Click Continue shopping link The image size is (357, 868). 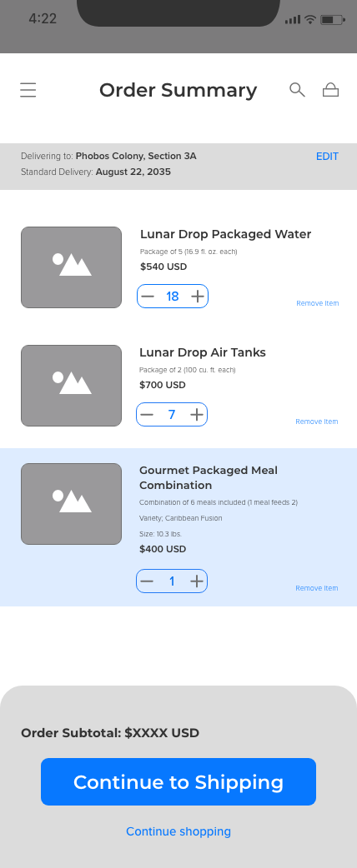pos(178,831)
